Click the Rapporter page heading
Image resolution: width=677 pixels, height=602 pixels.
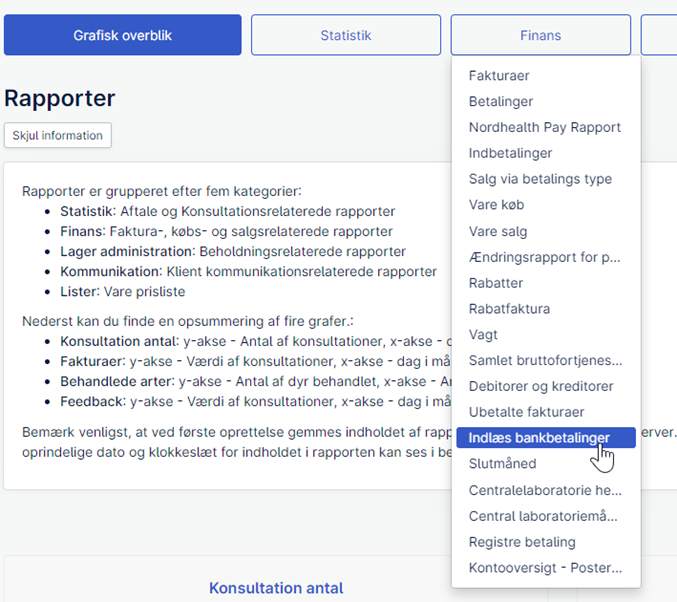pos(60,98)
